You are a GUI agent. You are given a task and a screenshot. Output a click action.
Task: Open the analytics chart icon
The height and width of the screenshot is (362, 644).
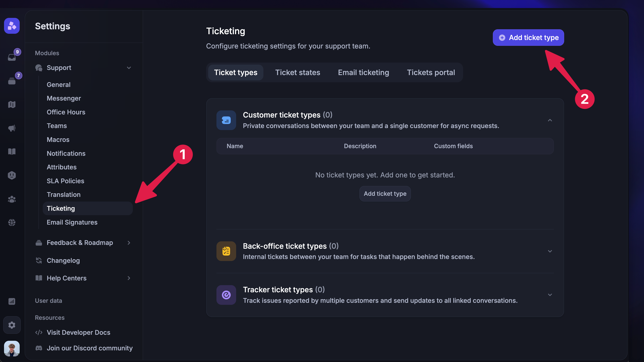tap(12, 301)
